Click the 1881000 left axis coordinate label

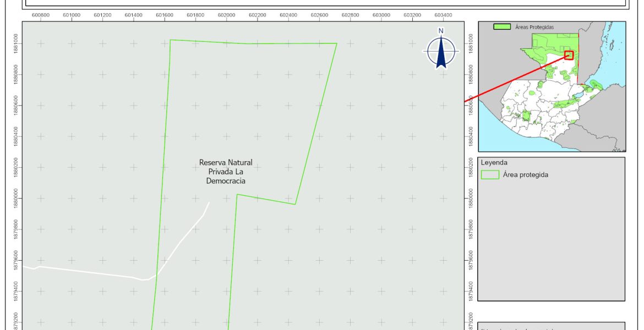click(16, 42)
